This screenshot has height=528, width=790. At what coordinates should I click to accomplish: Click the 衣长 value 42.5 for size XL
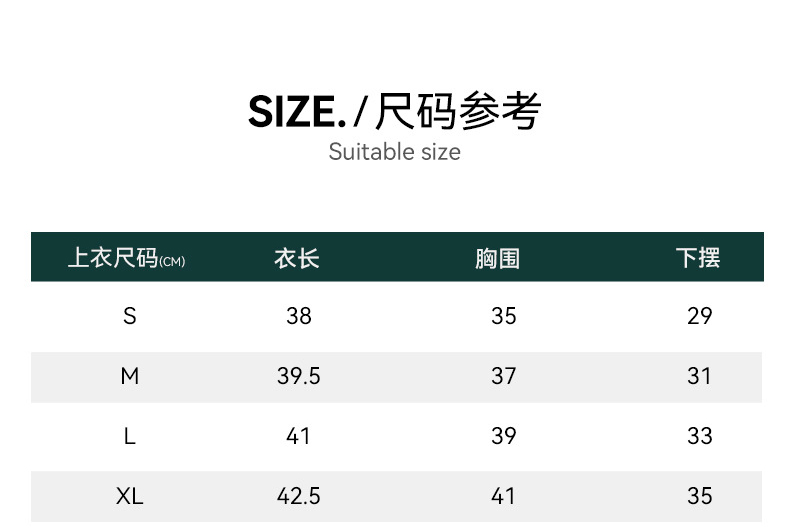[299, 496]
